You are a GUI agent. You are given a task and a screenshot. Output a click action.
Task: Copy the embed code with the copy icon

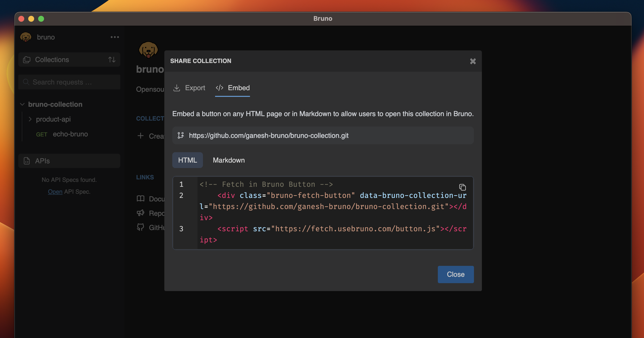(462, 187)
